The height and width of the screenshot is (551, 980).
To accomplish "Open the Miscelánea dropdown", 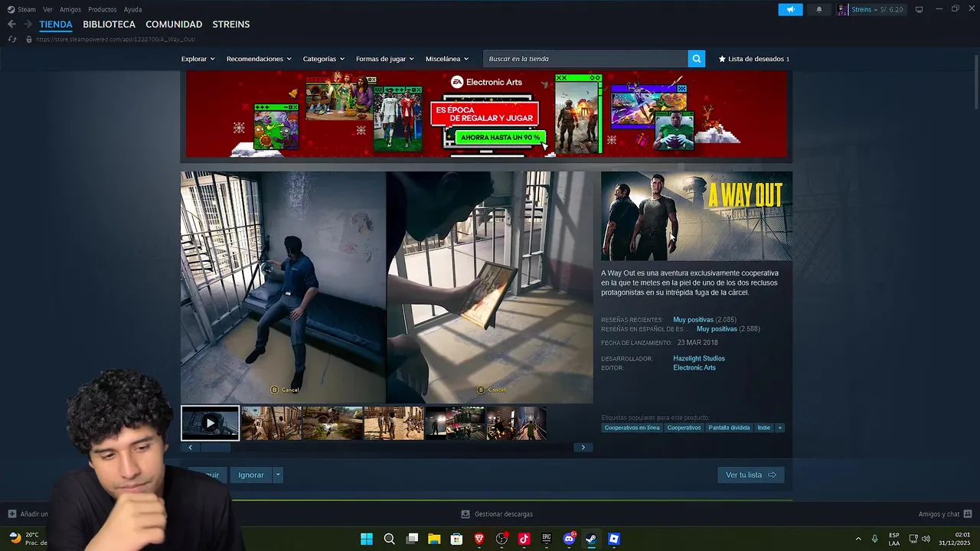I will (447, 59).
